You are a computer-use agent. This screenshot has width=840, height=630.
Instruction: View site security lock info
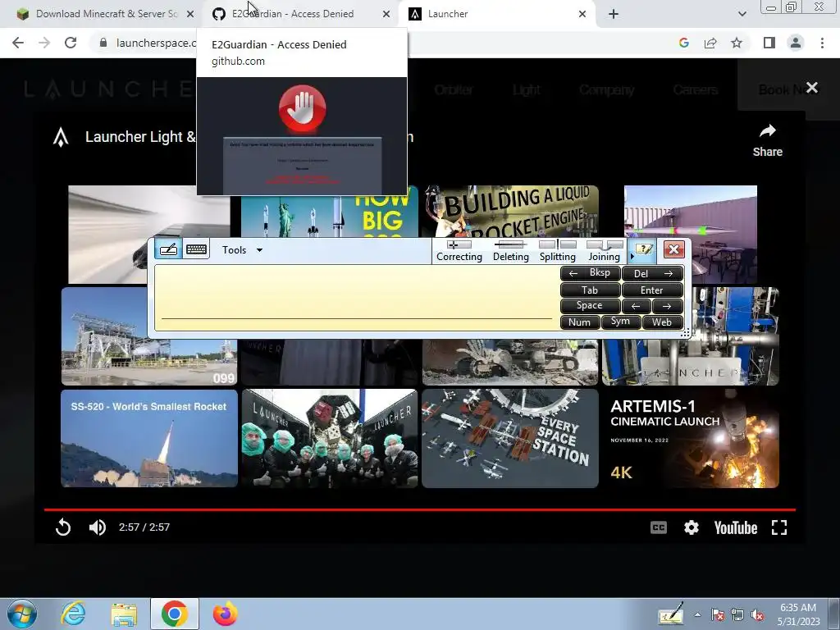point(103,43)
